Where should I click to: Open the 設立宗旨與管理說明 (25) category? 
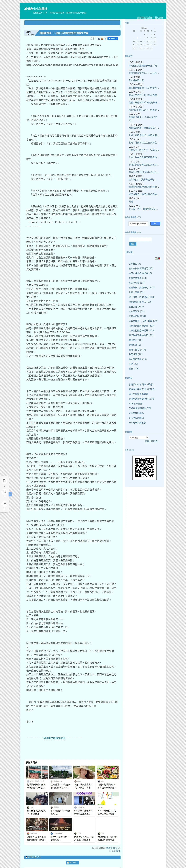141,269
